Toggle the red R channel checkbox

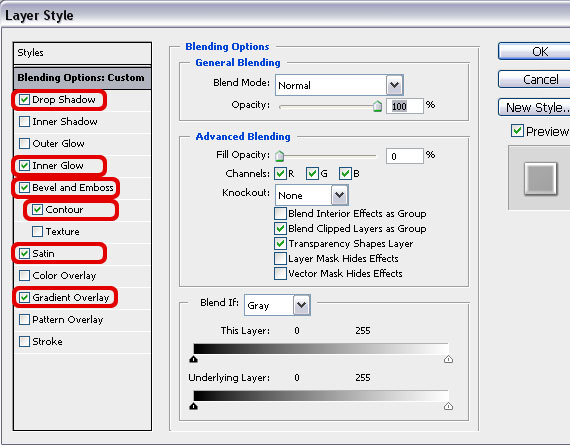click(280, 174)
